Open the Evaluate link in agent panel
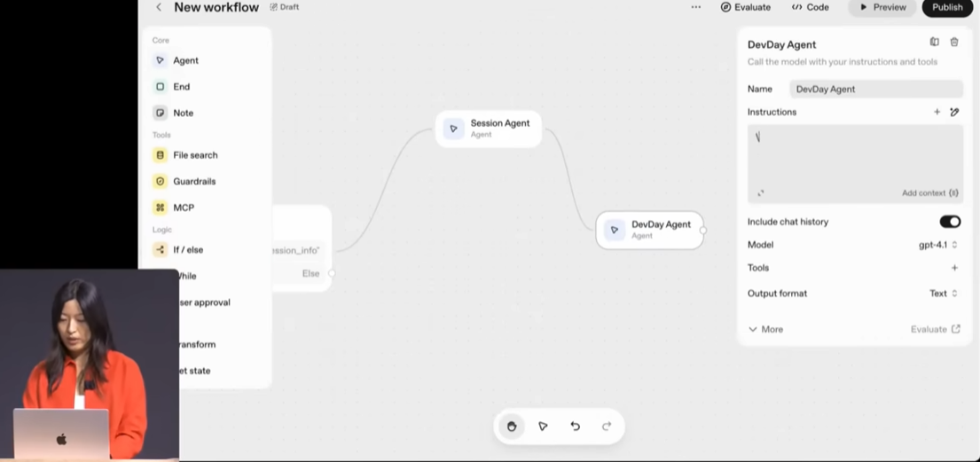 click(x=935, y=329)
